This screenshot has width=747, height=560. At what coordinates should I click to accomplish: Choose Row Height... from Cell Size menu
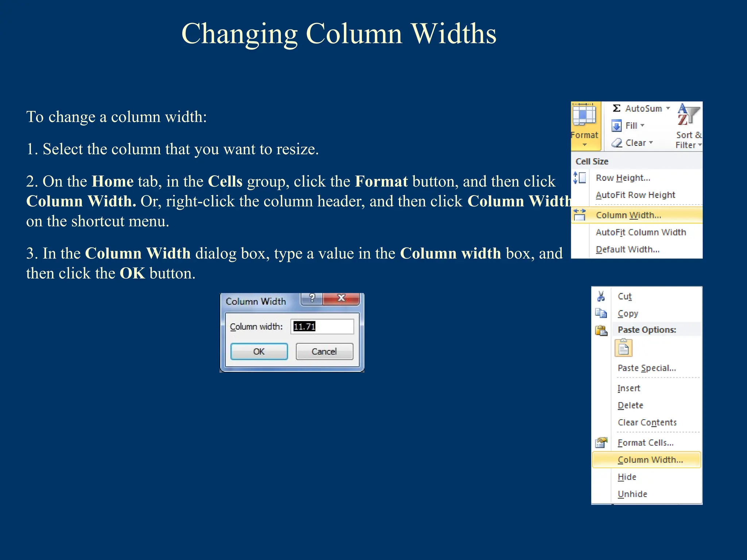pyautogui.click(x=637, y=178)
